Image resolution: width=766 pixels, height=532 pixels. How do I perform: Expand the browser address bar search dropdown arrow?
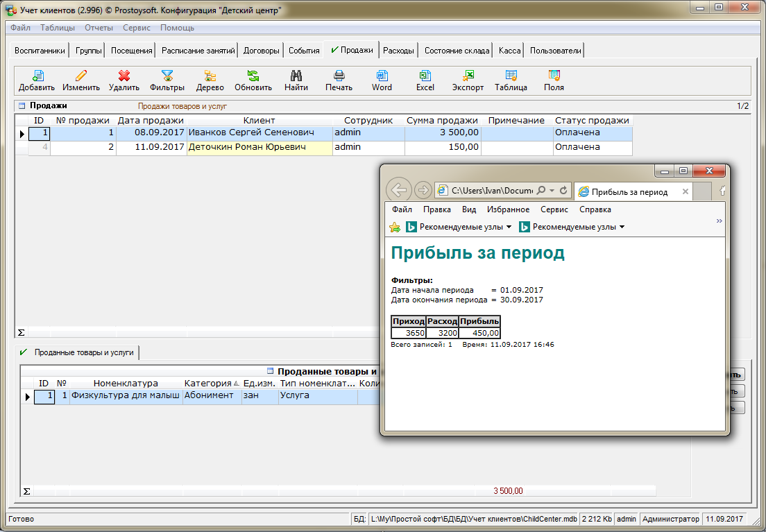click(552, 191)
